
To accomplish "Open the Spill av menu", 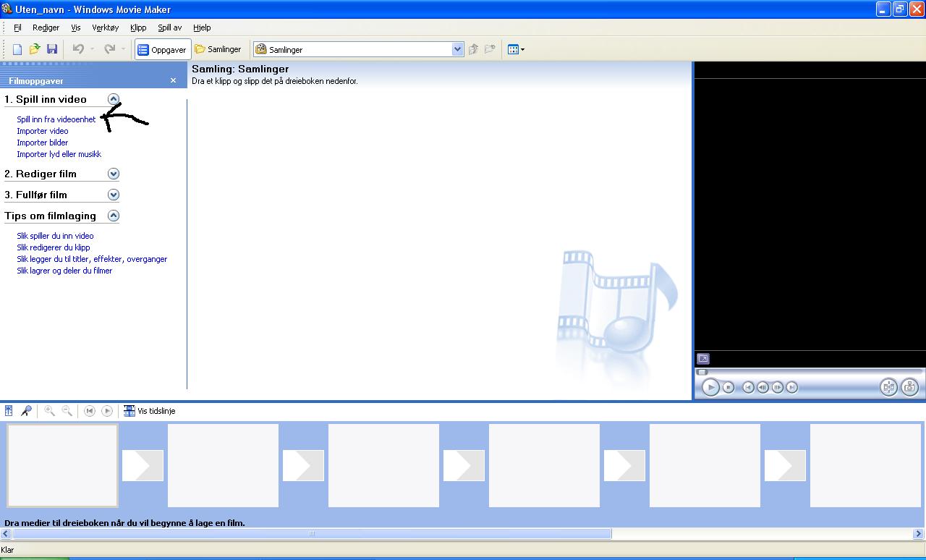I will point(170,27).
